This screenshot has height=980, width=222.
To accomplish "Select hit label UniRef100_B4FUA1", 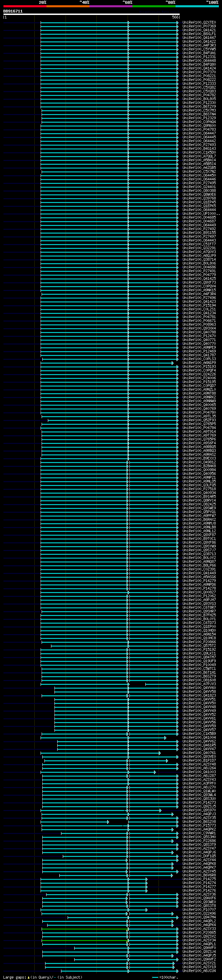I will 199,53.
